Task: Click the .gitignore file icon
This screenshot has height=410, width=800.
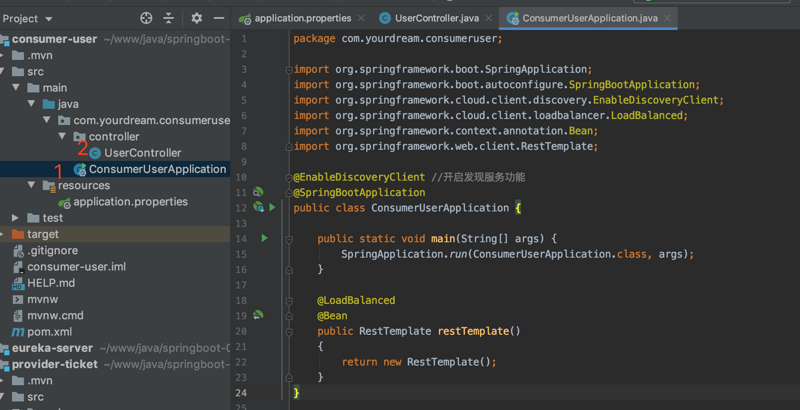Action: (18, 251)
